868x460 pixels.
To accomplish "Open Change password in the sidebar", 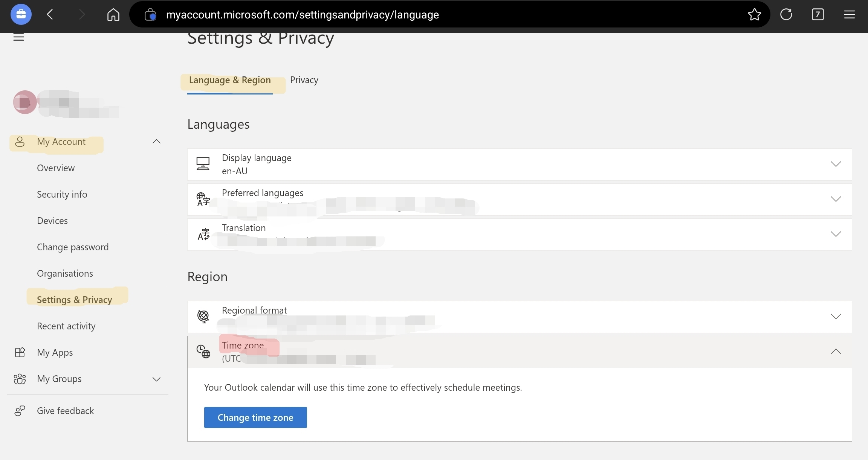I will point(73,247).
